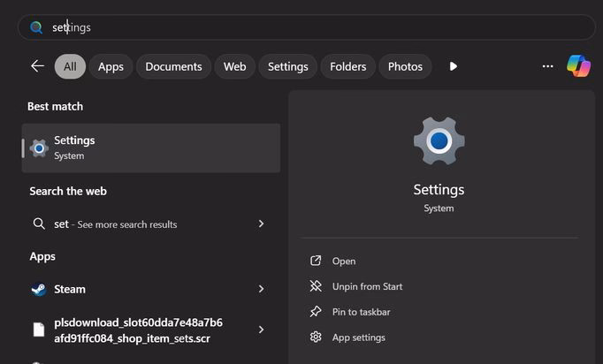This screenshot has height=364, width=603.
Task: Open the Steam app result
Action: pos(151,289)
